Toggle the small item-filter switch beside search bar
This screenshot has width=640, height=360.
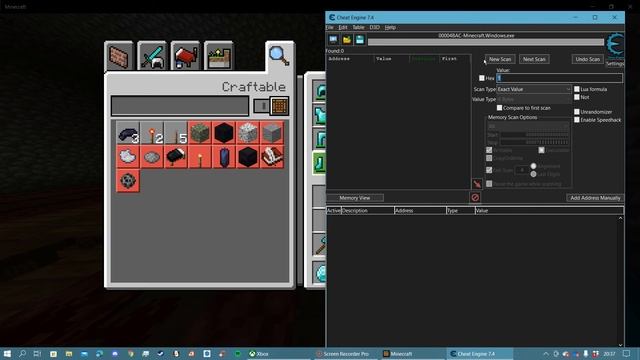tap(261, 106)
